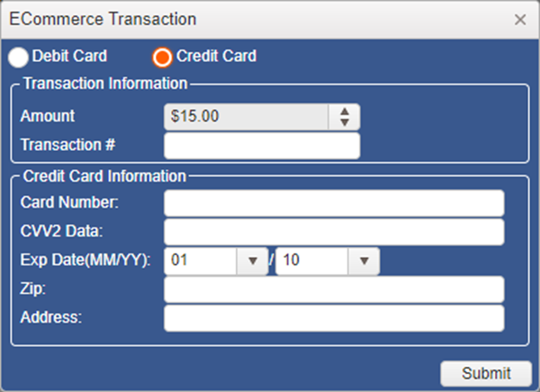Viewport: 540px width, 392px height.
Task: Click the Credit Card Information group heading
Action: (104, 176)
